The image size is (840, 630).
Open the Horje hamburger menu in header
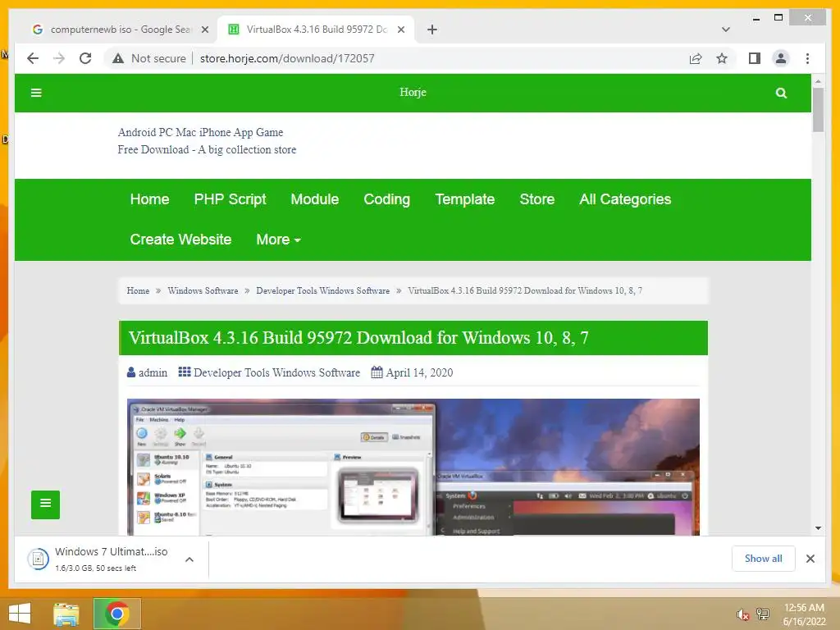(x=36, y=93)
